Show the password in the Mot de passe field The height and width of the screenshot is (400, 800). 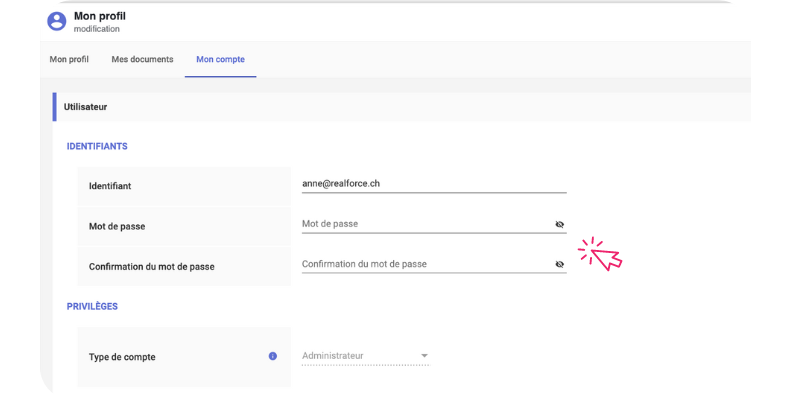pyautogui.click(x=560, y=225)
